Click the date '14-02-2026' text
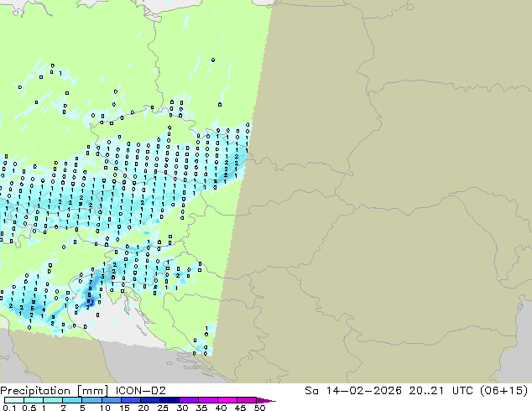This screenshot has width=532, height=411. point(363,390)
